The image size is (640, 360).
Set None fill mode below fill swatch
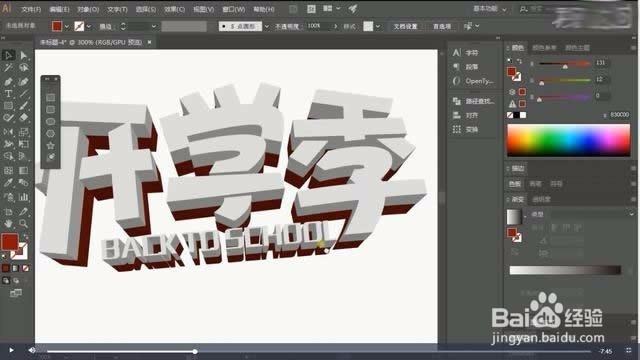point(25,268)
